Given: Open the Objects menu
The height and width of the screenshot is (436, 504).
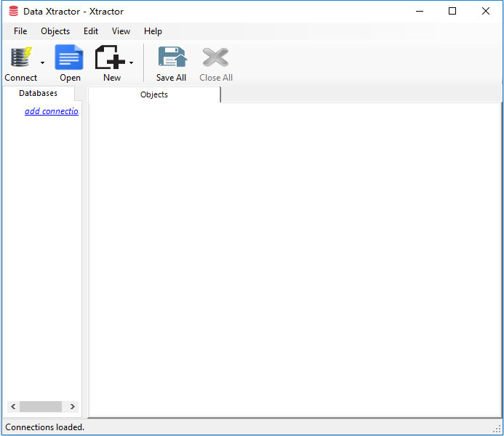Looking at the screenshot, I should click(x=55, y=31).
